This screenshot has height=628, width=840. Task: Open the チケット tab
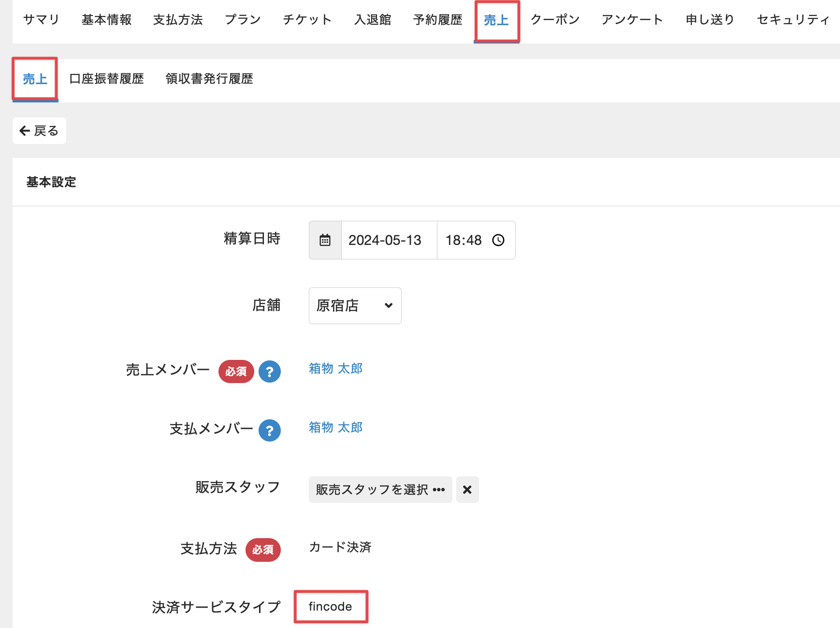point(307,20)
